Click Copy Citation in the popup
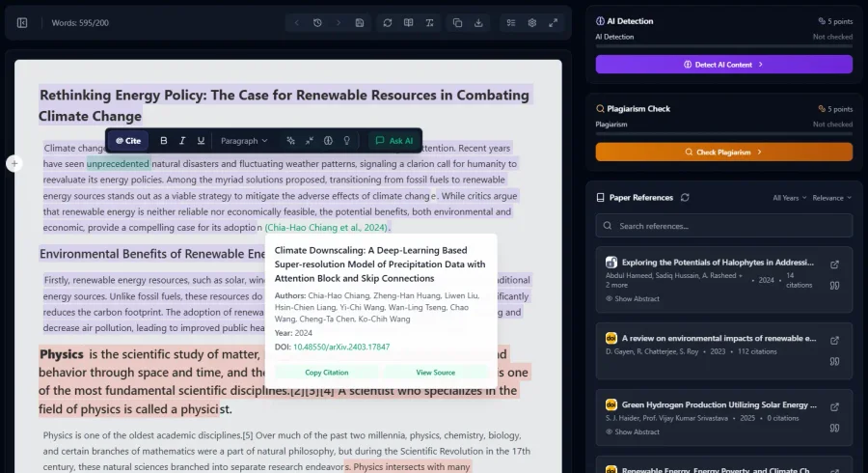The image size is (868, 473). [x=326, y=373]
